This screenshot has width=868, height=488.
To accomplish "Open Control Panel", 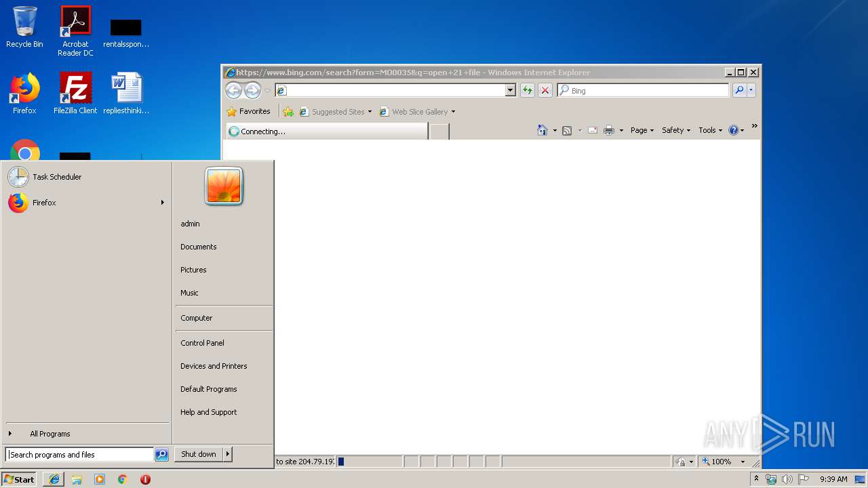I will [x=202, y=343].
